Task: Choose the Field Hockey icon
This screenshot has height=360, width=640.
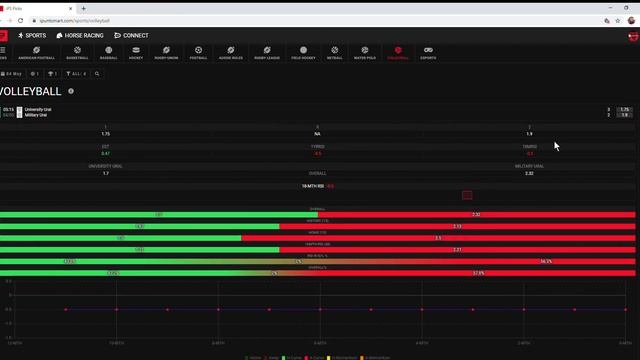Action: coord(303,50)
